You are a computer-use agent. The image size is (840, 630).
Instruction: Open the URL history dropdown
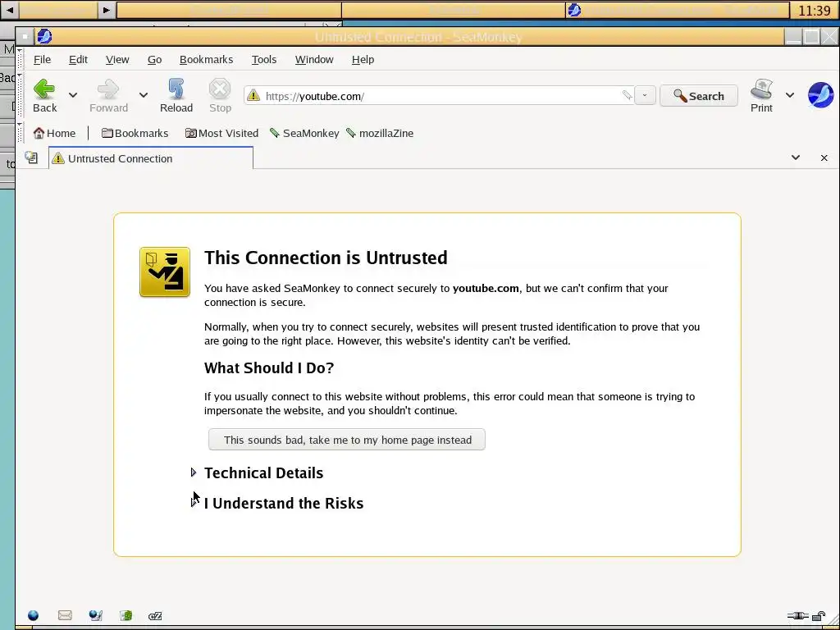pos(645,95)
